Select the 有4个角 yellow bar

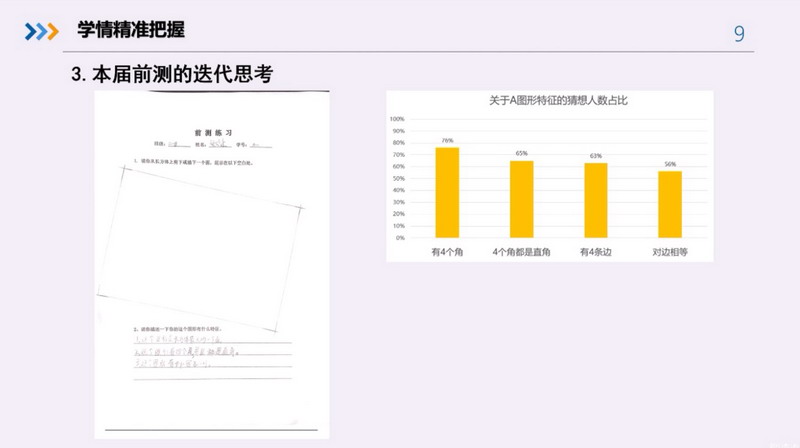(448, 193)
